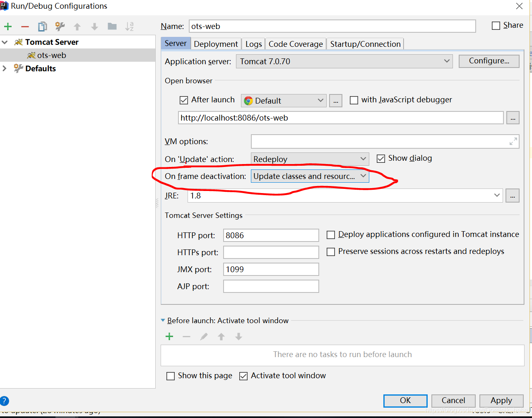Enable with JavaScript debugger checkbox
Viewport: 532px width, 418px height.
[354, 100]
